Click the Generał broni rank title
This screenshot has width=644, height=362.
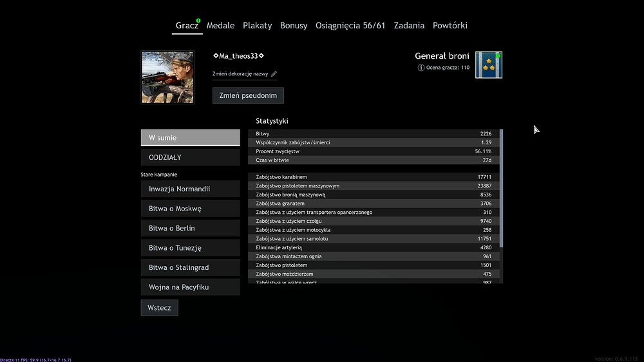click(442, 56)
